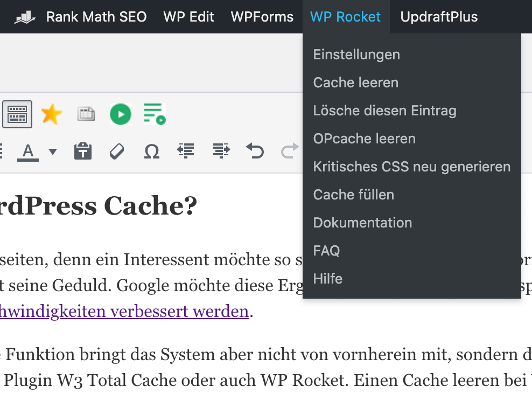Insert special character Omega icon
This screenshot has width=532, height=400.
152,151
